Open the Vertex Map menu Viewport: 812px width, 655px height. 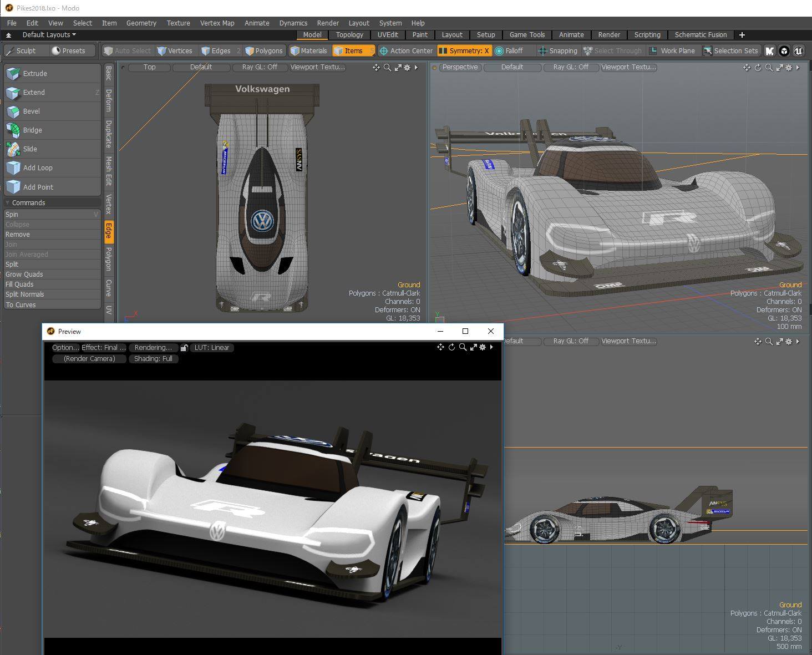pos(217,23)
